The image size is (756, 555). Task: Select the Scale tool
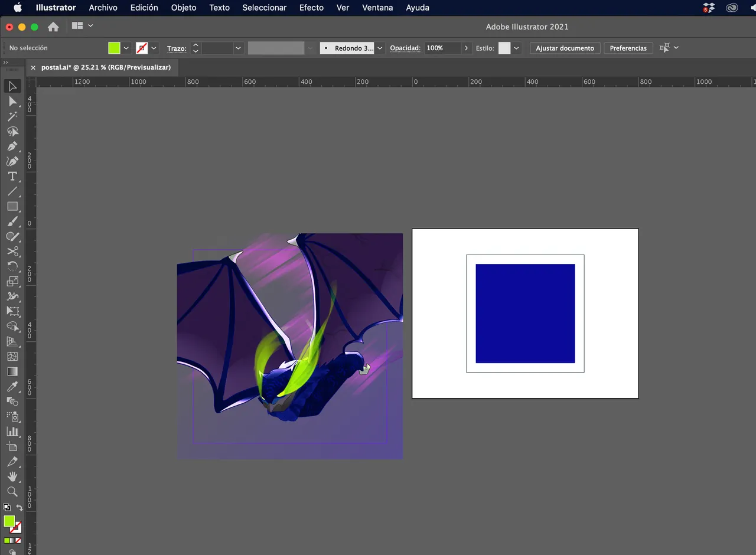[12, 282]
